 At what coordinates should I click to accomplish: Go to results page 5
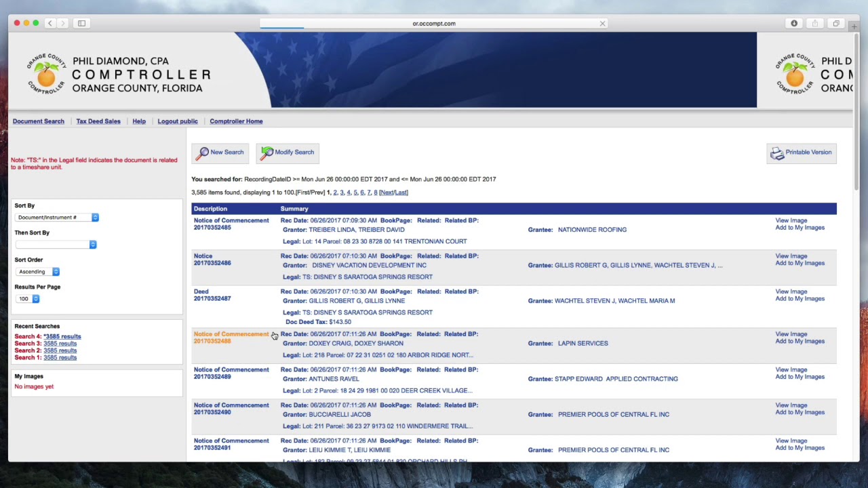pyautogui.click(x=355, y=192)
